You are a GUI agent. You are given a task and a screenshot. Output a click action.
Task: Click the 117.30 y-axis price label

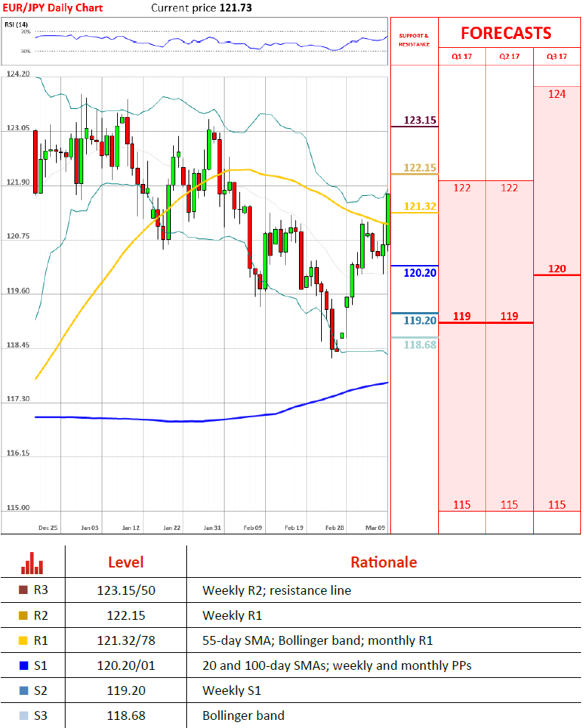coord(18,399)
